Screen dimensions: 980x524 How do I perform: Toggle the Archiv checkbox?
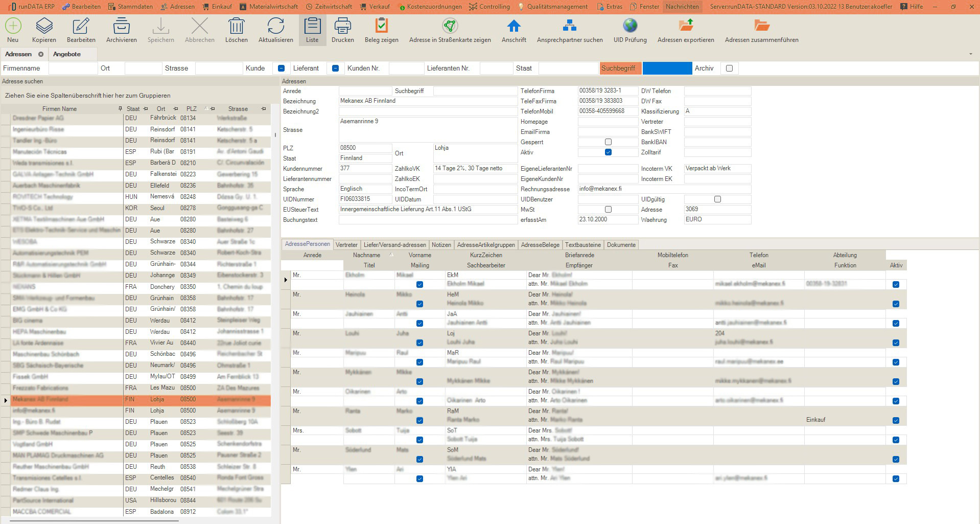point(729,69)
